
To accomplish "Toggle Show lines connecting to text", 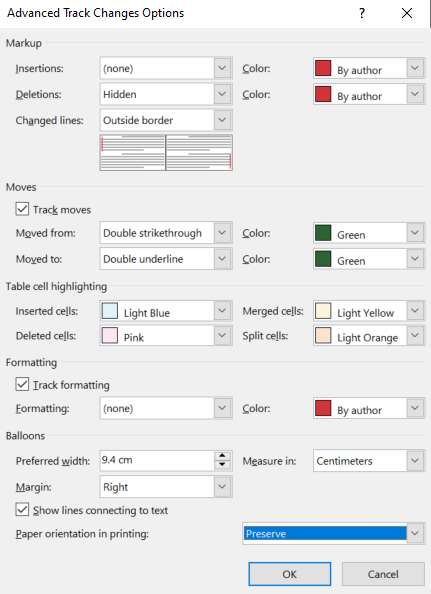I will (22, 510).
